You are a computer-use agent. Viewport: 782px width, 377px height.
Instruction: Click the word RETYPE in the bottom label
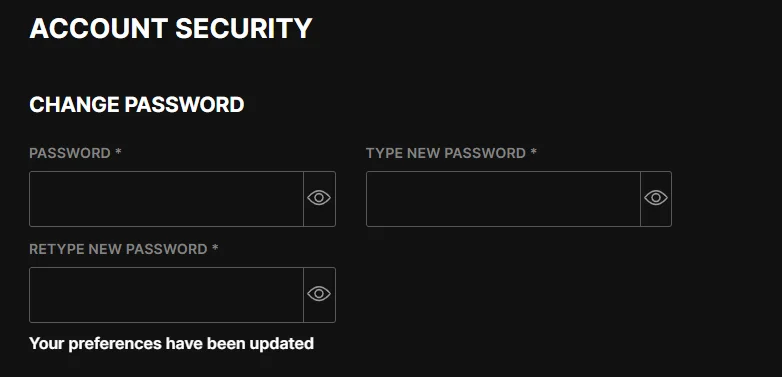[x=57, y=249]
